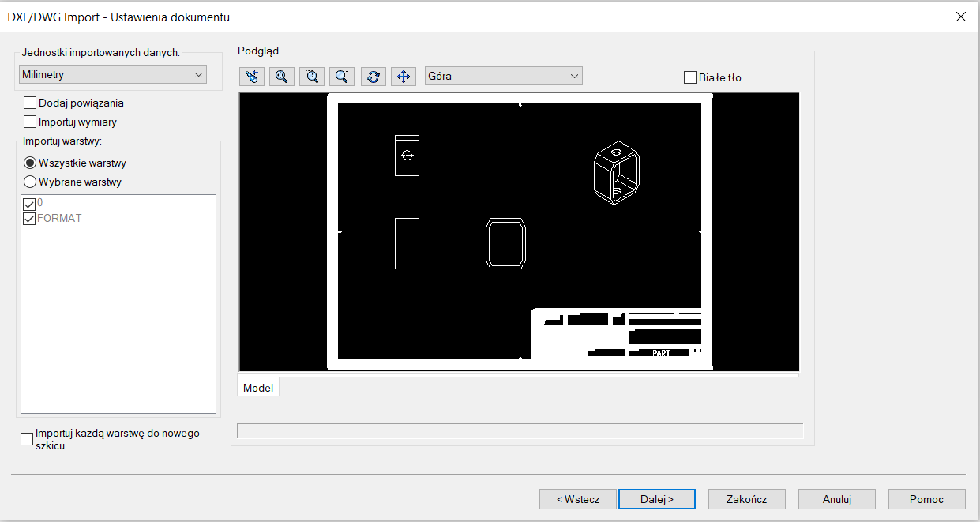
Task: Expand the 'Góra' view orientation dropdown
Action: point(503,76)
